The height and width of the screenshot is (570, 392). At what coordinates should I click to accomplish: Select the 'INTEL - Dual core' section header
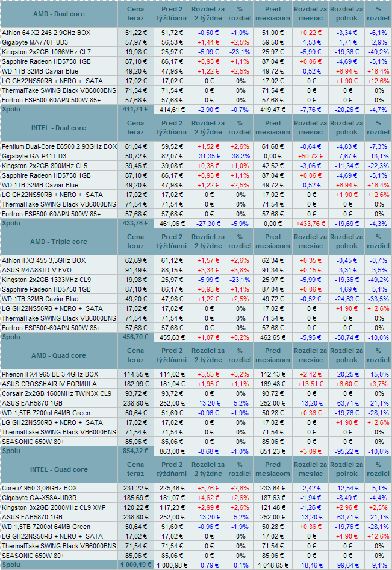[x=59, y=128]
